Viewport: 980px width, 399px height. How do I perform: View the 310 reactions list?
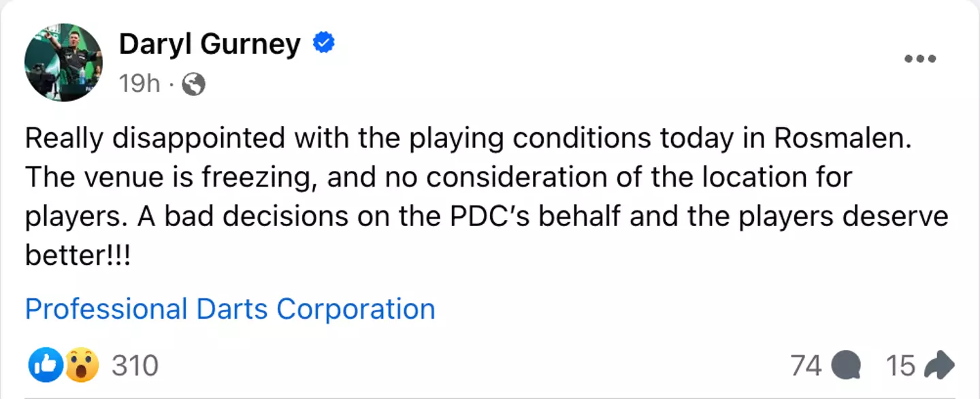[x=135, y=366]
